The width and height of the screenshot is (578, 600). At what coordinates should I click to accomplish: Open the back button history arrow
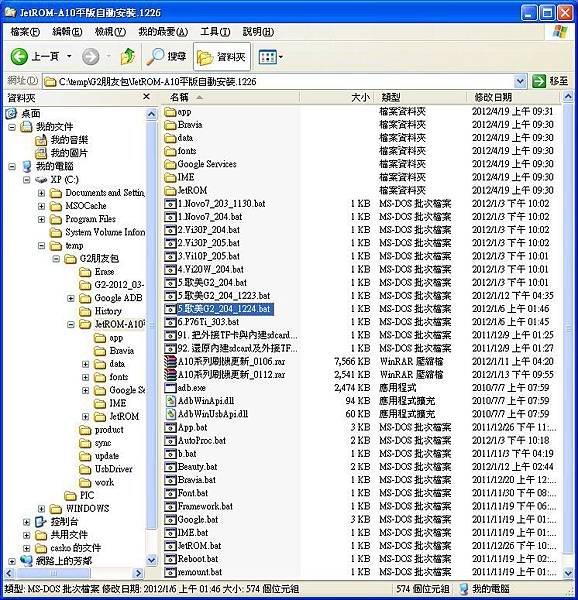(69, 57)
